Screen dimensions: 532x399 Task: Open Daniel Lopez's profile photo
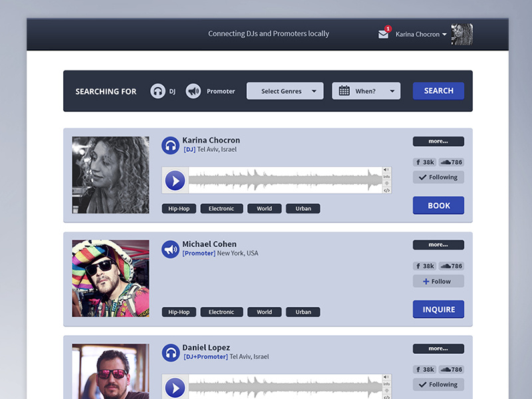point(110,371)
